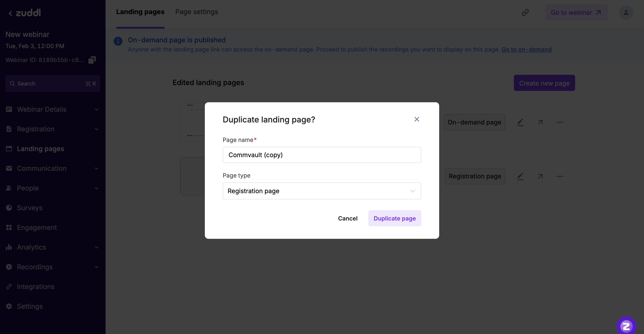The width and height of the screenshot is (644, 334).
Task: Open Integrations in the sidebar
Action: click(x=36, y=287)
